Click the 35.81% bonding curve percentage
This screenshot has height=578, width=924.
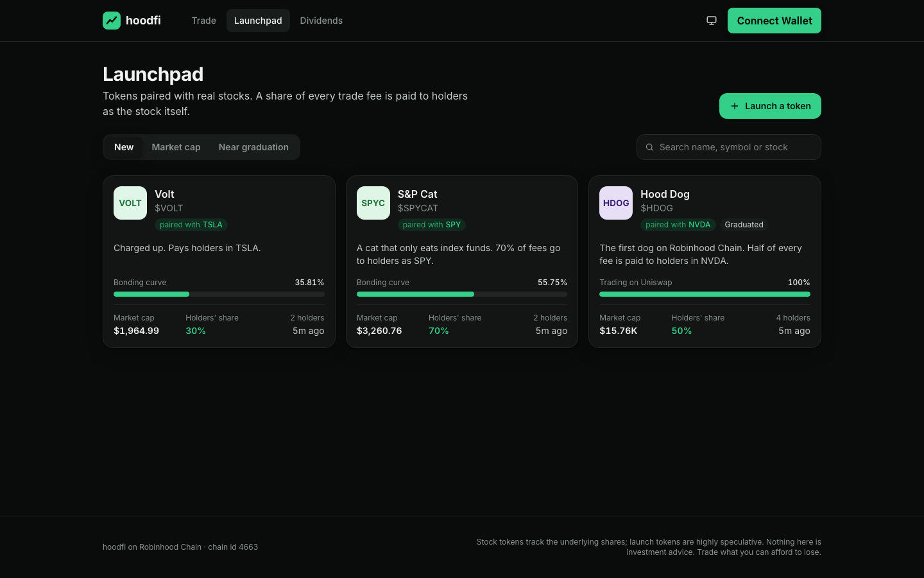coord(309,283)
